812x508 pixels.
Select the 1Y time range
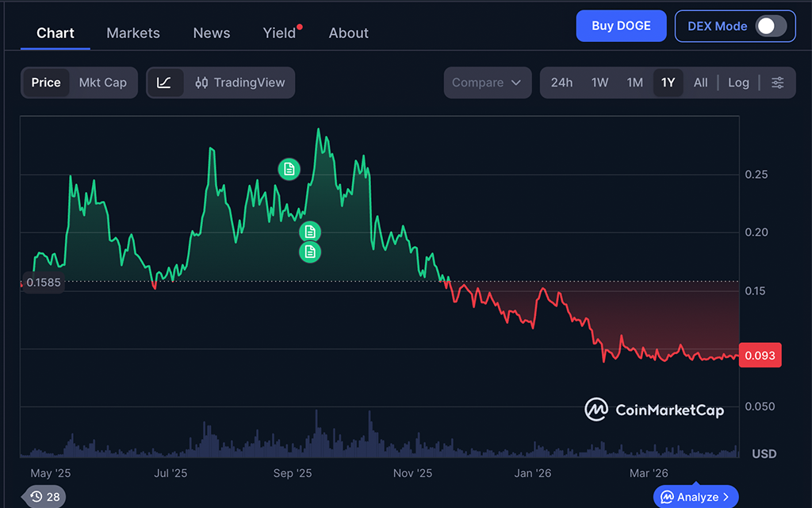pyautogui.click(x=668, y=83)
